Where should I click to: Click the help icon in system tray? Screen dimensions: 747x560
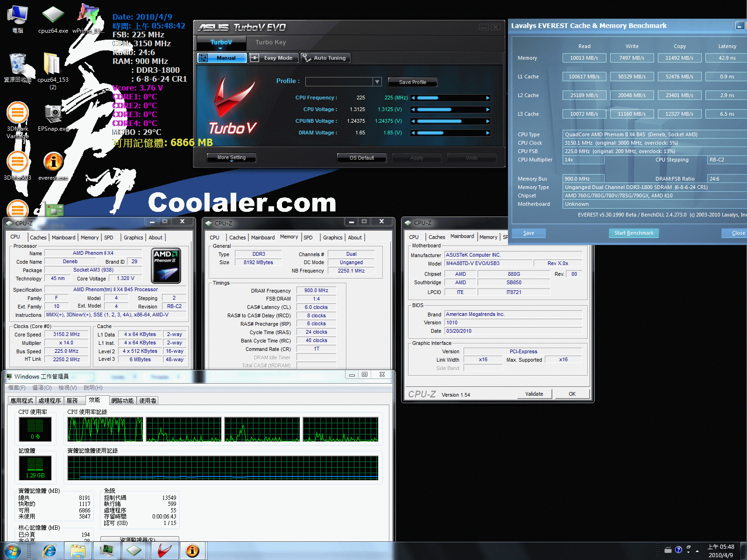tap(678, 550)
